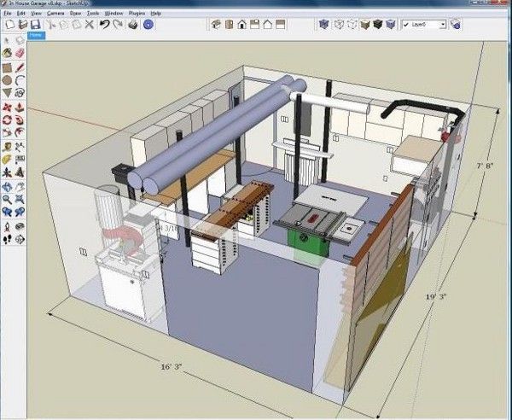Select the Scale tool

tap(7, 132)
